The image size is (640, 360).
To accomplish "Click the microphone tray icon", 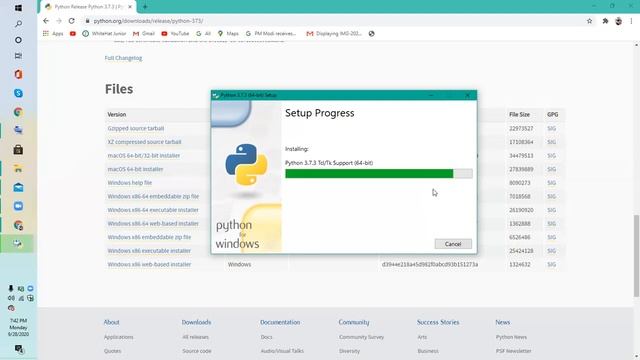I will (x=11, y=289).
